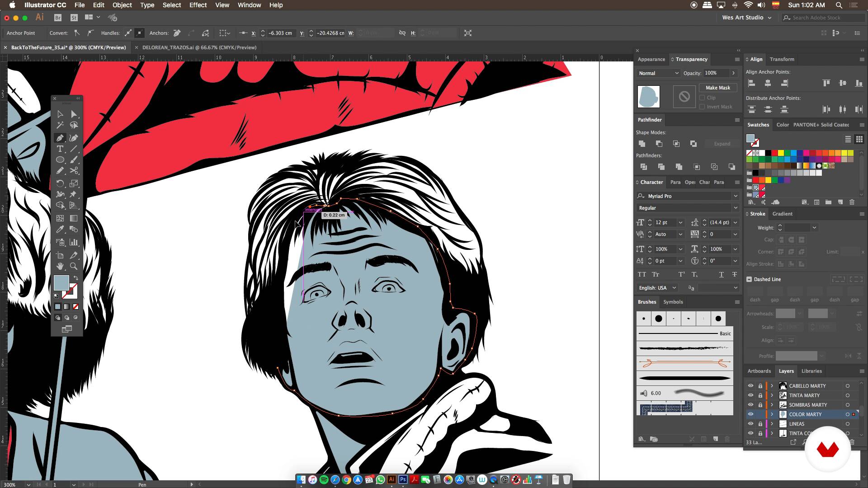Screen dimensions: 868x488
Task: Swap fill and stroke colors
Action: tap(76, 278)
